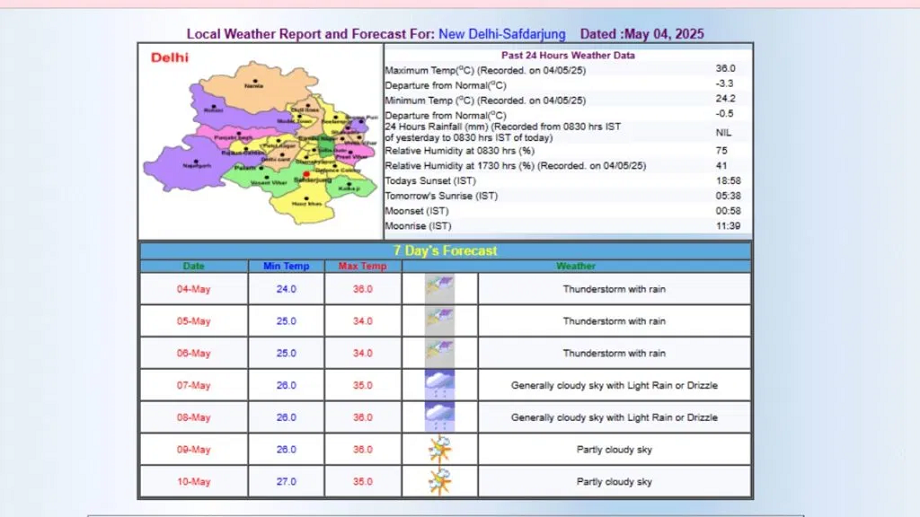
Task: Click the 05-May thunderstorm weather icon
Action: coord(439,321)
